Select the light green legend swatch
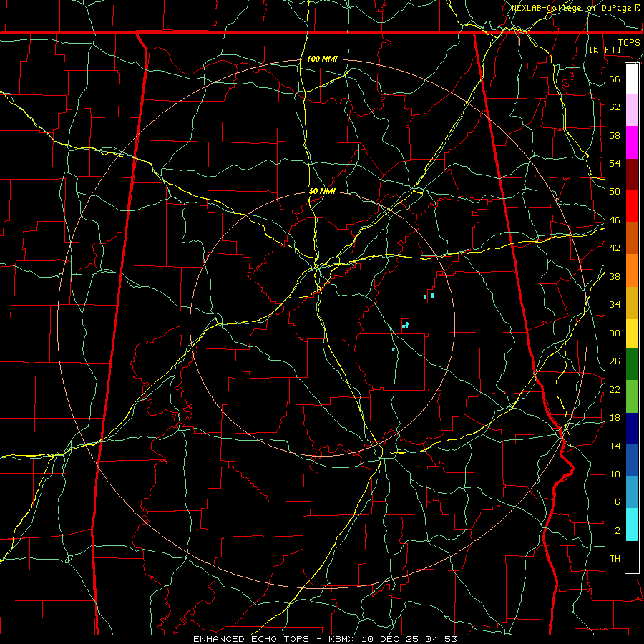 (x=632, y=396)
